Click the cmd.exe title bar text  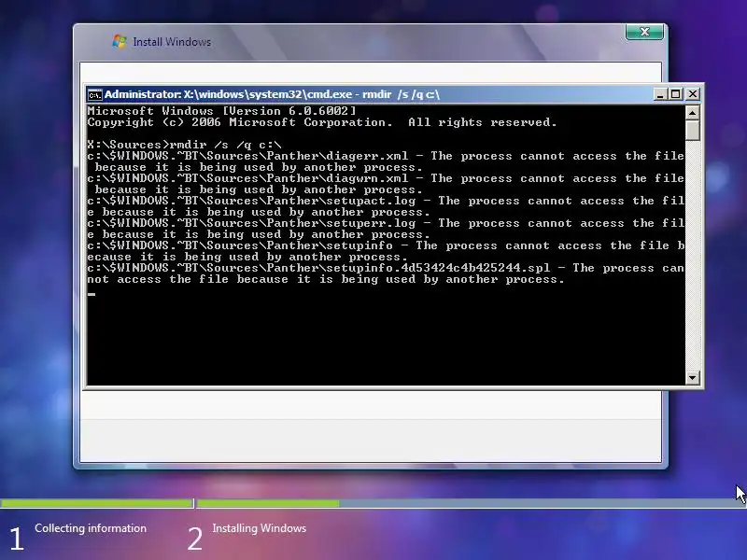pyautogui.click(x=272, y=94)
